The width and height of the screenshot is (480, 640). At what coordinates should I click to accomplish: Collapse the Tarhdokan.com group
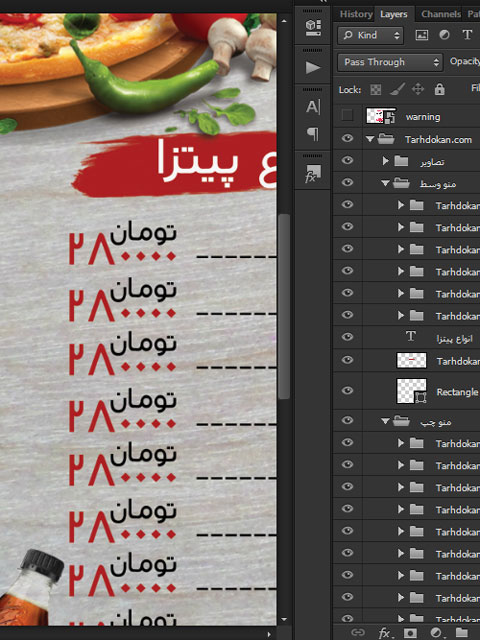tap(370, 139)
